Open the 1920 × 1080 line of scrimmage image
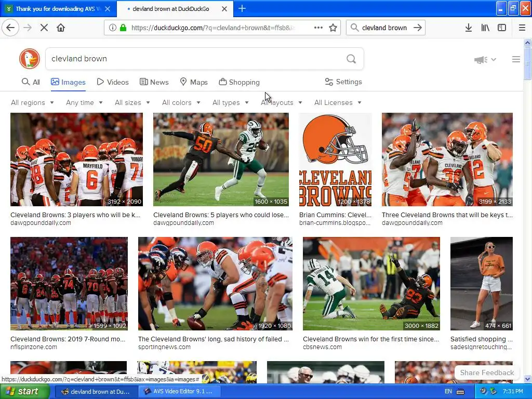 [215, 284]
